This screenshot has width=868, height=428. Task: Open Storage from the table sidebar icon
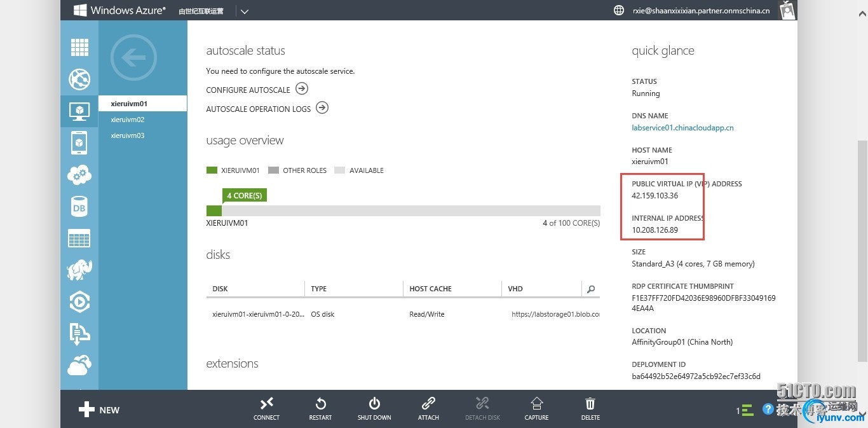pyautogui.click(x=79, y=238)
